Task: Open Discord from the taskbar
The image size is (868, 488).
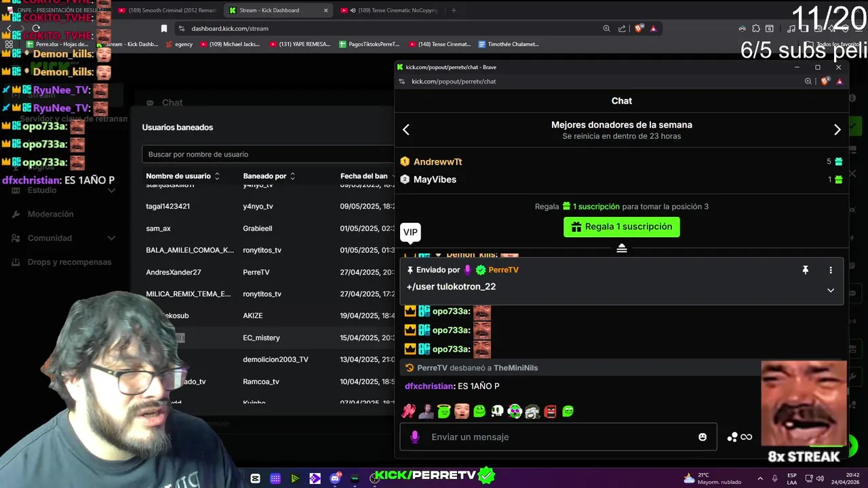Action: tap(335, 478)
